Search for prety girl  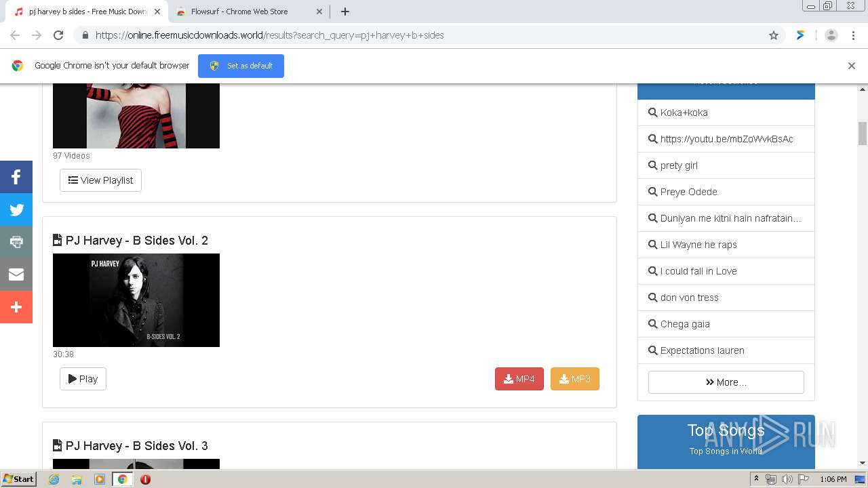point(726,165)
